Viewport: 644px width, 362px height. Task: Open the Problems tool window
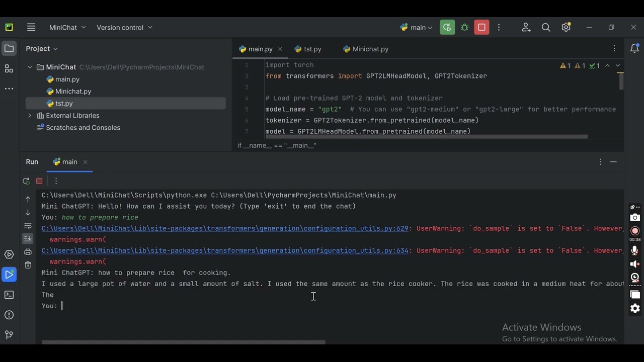[9, 315]
